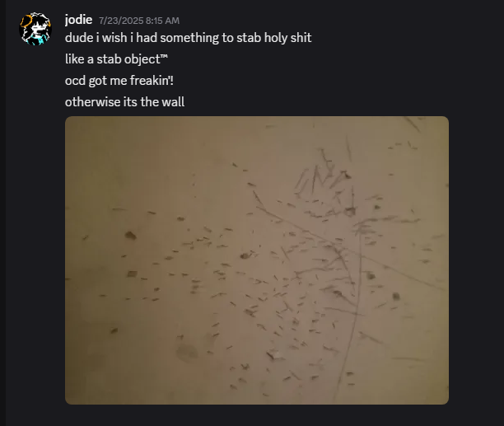Click the 'ocd got me freakin'!' message
This screenshot has height=426, width=504.
(119, 81)
